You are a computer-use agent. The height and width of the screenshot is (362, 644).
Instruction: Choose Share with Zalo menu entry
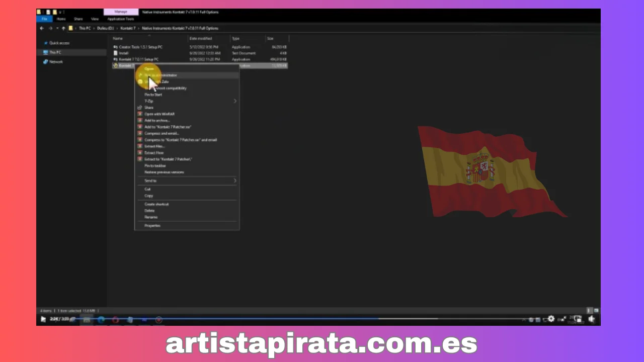(187, 81)
